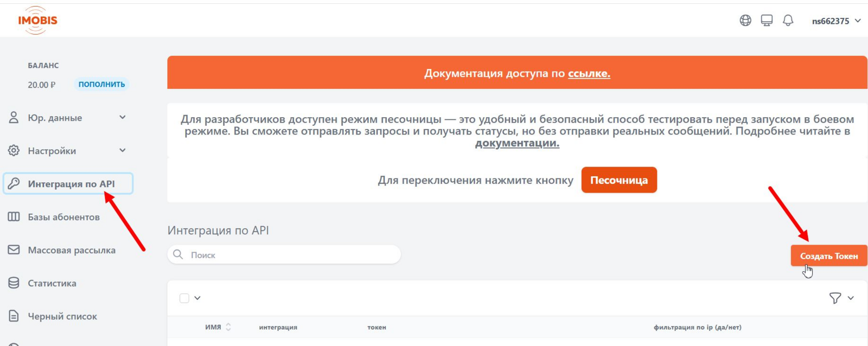This screenshot has height=346, width=868.
Task: Click the magnifier search icon
Action: pos(178,254)
